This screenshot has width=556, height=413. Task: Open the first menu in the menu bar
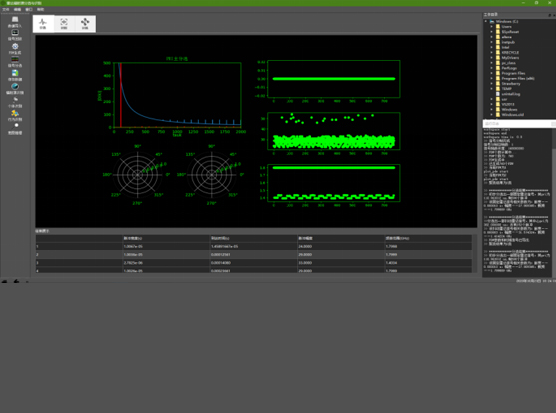tap(6, 10)
